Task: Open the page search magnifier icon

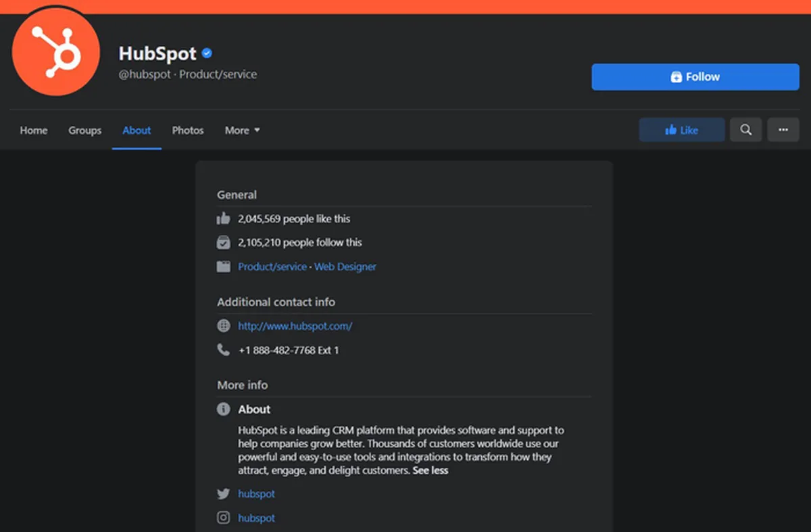Action: pos(745,130)
